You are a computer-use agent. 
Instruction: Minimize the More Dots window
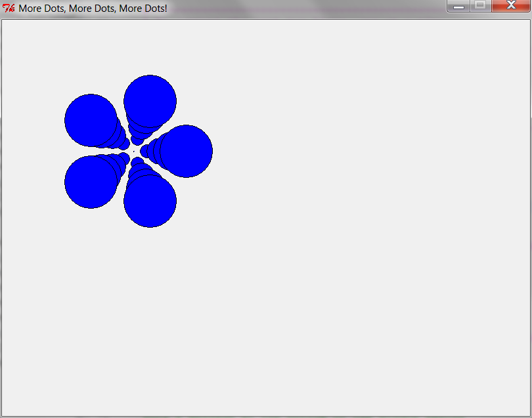459,6
